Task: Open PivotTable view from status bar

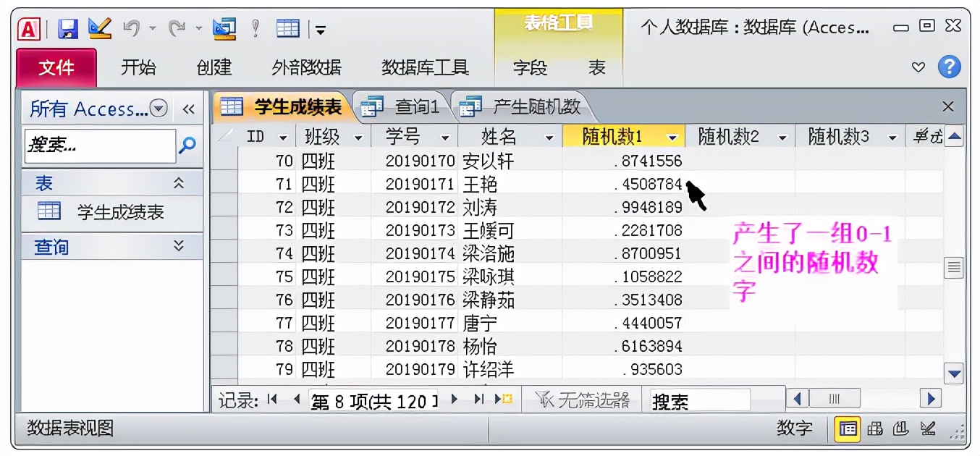Action: click(876, 428)
